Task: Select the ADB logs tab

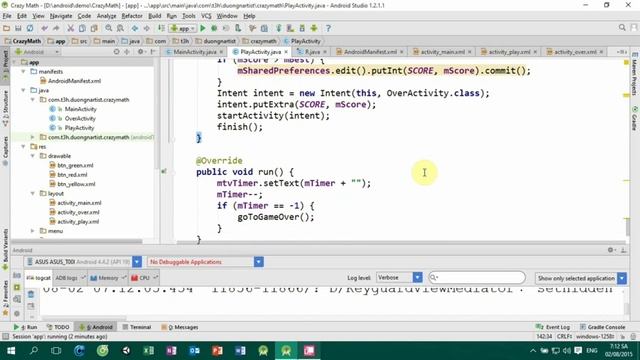Action: coord(69,278)
